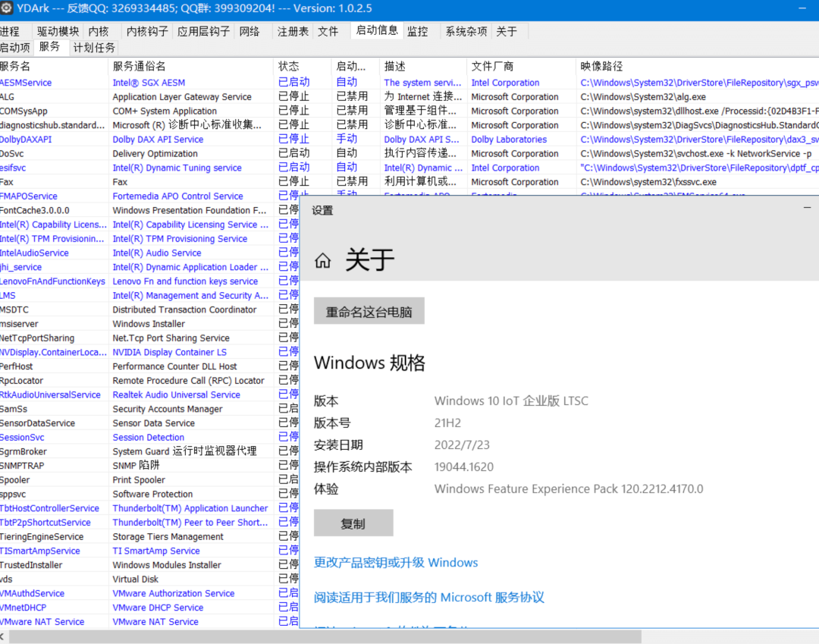
Task: Select the VMnetDHCP row
Action: 149,608
